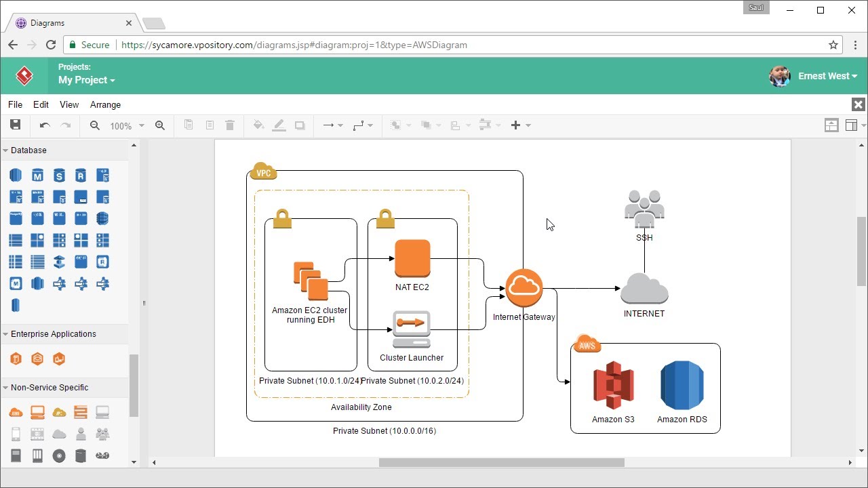868x488 pixels.
Task: Pick the S database shape in palette
Action: (x=59, y=176)
